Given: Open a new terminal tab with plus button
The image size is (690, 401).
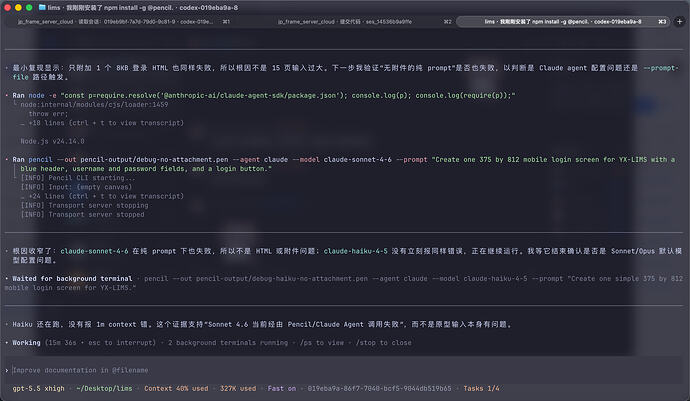Looking at the screenshot, I should click(x=679, y=21).
